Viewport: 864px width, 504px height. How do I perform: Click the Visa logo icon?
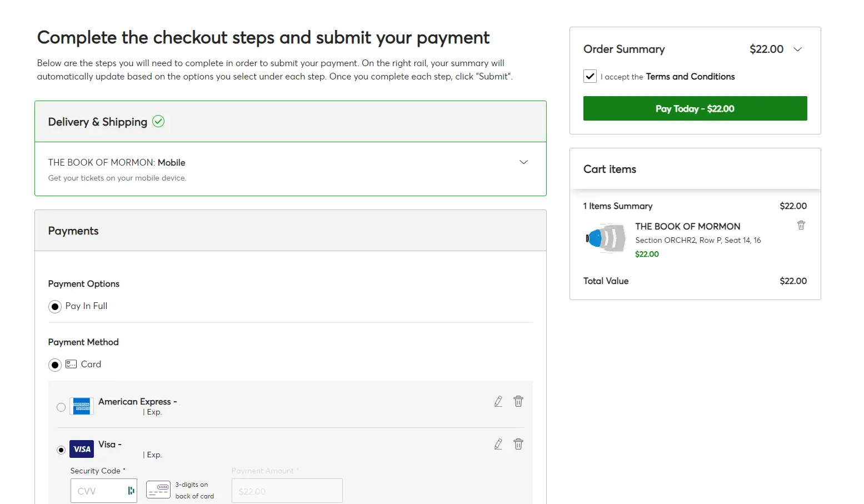pos(82,449)
